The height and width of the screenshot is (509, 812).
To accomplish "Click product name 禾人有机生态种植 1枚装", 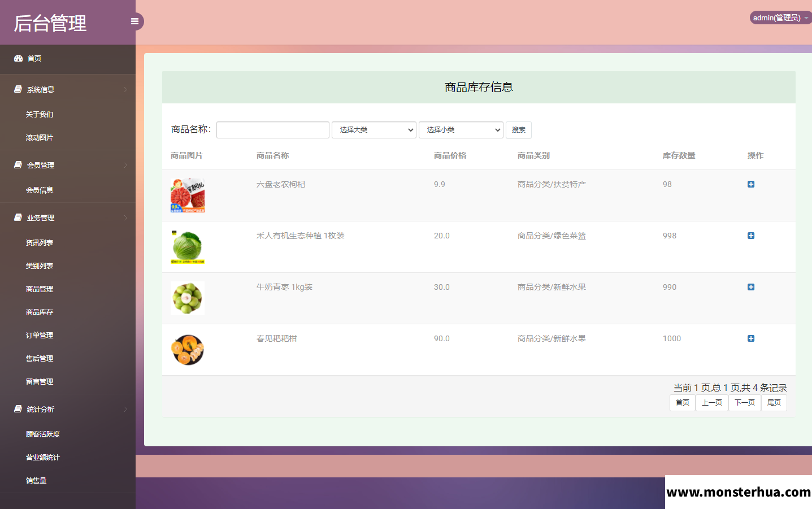I will pos(301,236).
